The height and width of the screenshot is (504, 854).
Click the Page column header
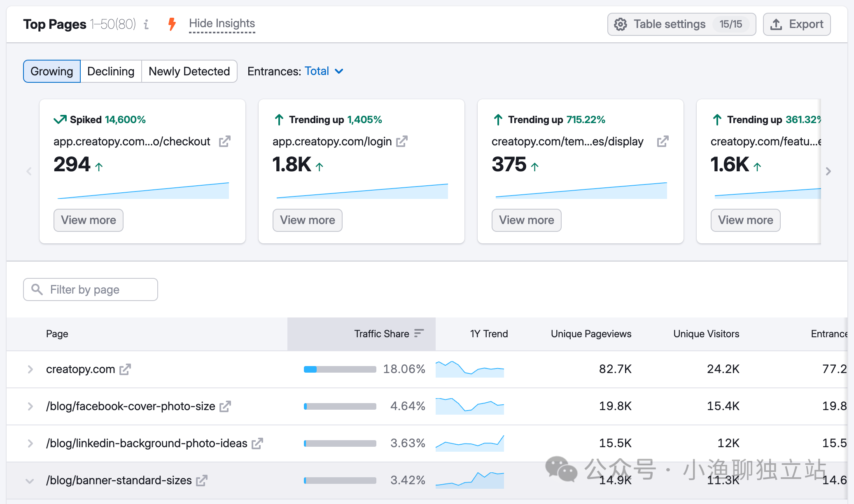click(57, 334)
